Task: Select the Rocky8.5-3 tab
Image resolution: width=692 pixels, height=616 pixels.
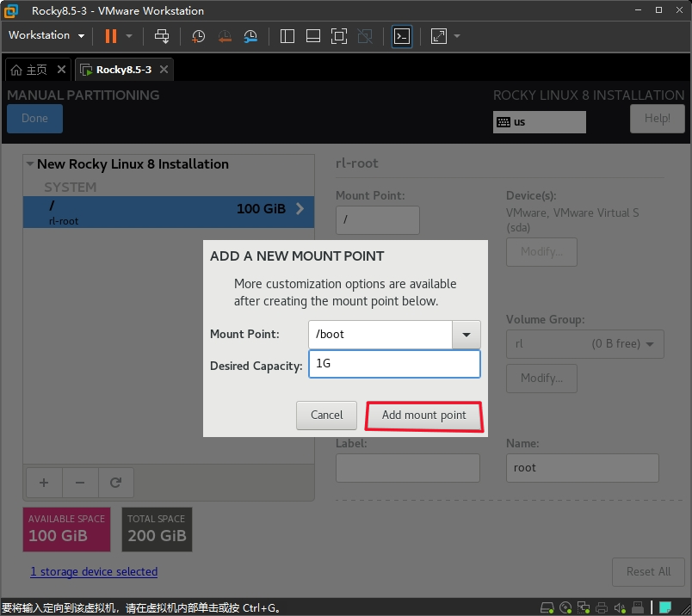Action: pos(124,70)
